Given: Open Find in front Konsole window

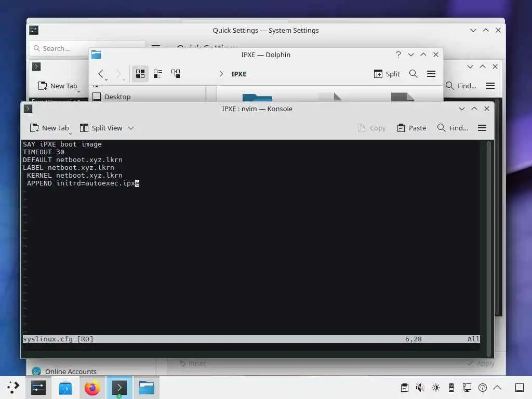Looking at the screenshot, I should click(453, 128).
